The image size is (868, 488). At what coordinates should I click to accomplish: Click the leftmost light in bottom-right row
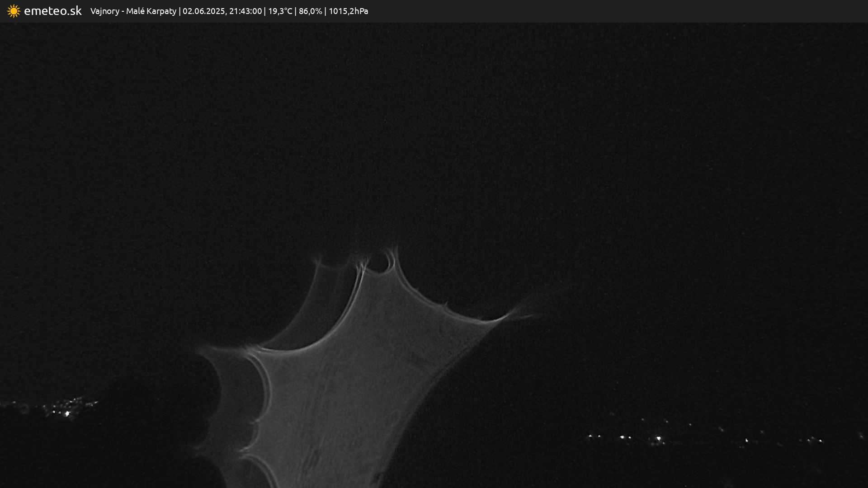(x=590, y=436)
